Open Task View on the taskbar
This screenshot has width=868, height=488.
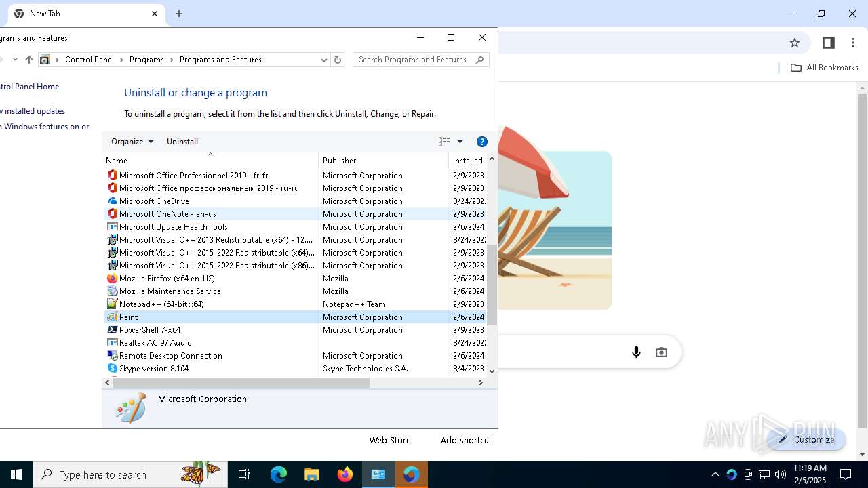[x=244, y=474]
